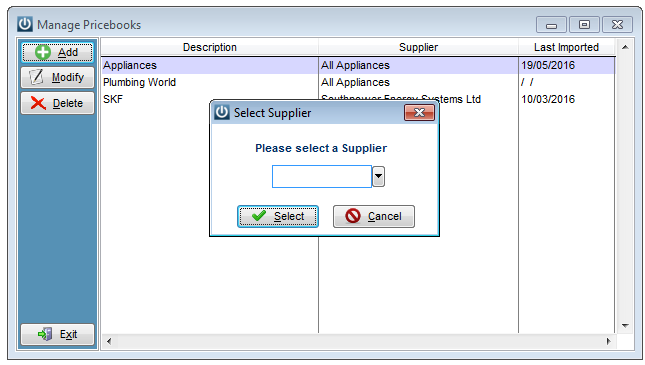645x365 pixels.
Task: Click the horizontal scrollbar left arrow
Action: (109, 341)
